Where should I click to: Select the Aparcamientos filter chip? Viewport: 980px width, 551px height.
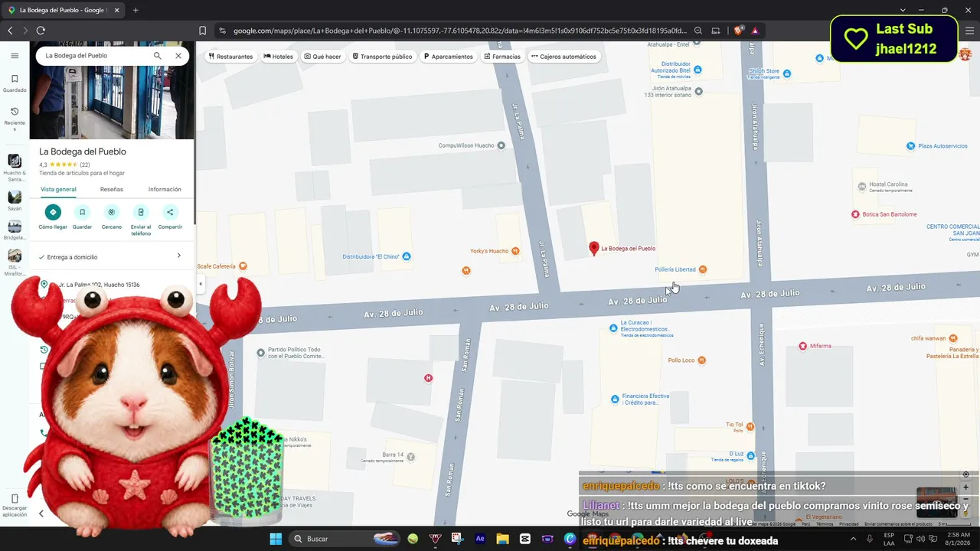(x=449, y=57)
